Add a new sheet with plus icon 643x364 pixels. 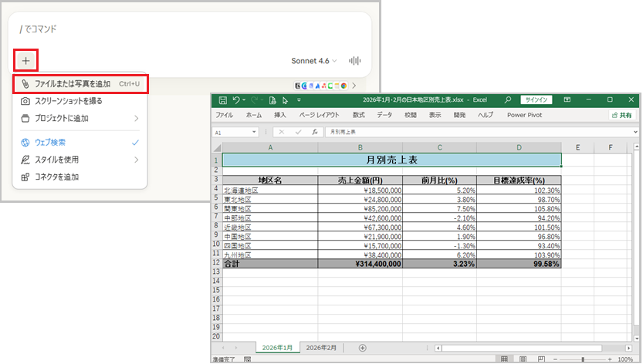click(362, 349)
